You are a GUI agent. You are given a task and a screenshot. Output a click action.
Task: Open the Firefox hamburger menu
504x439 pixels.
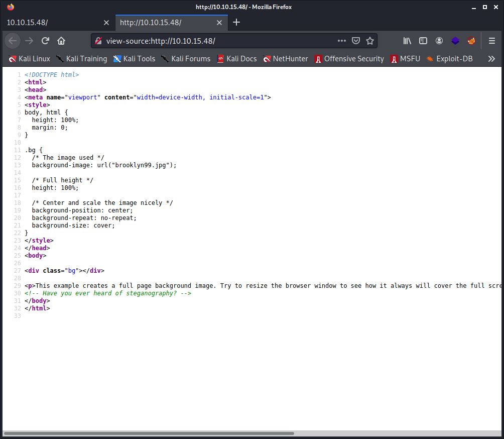tap(492, 41)
